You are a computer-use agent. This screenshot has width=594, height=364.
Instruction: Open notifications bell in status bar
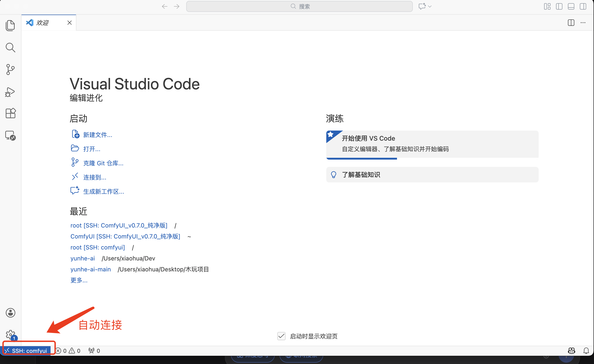coord(586,351)
